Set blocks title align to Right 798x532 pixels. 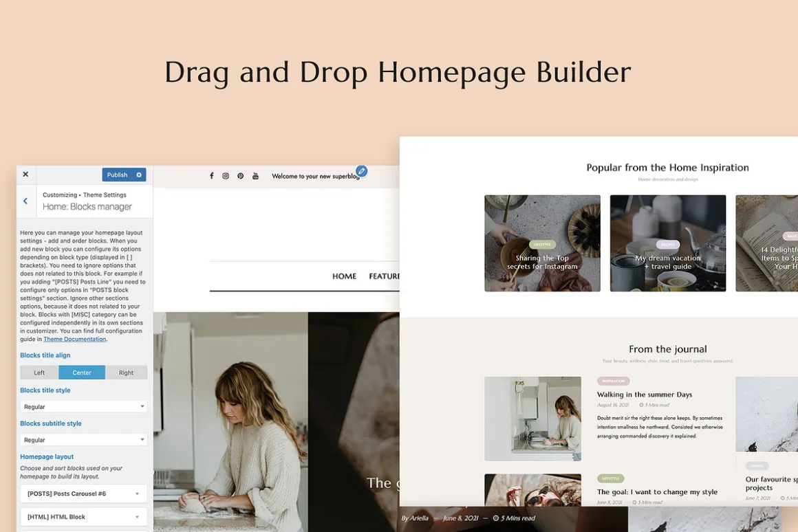point(126,373)
